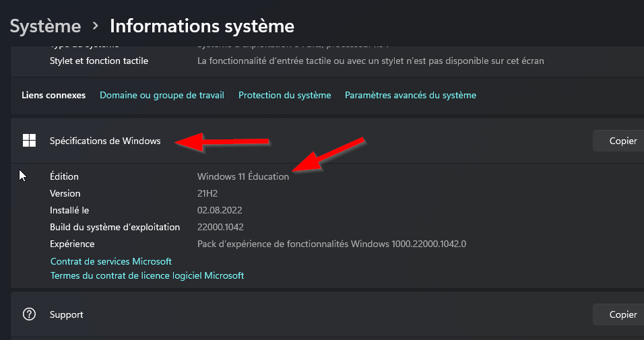The width and height of the screenshot is (644, 340).
Task: Open Domaine ou groupe de travail link
Action: pos(162,95)
